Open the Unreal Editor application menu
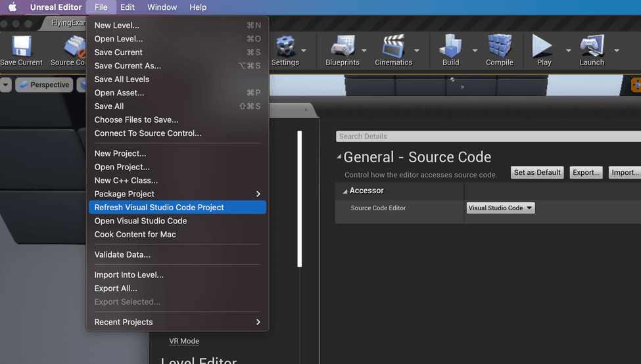This screenshot has height=364, width=641. pyautogui.click(x=56, y=7)
